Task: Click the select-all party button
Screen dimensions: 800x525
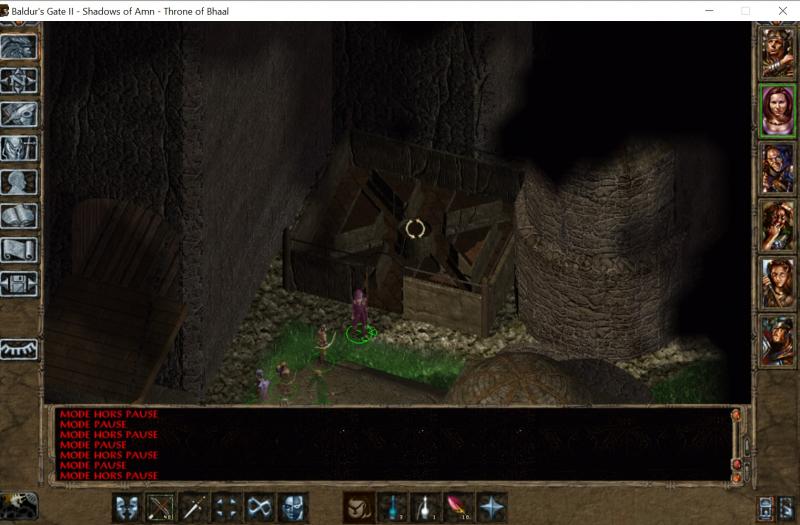Action: [786, 509]
